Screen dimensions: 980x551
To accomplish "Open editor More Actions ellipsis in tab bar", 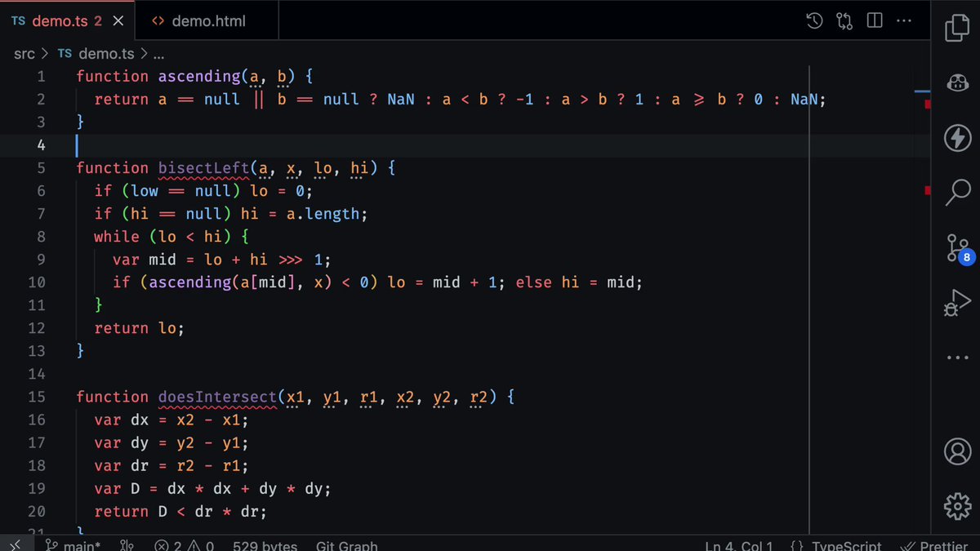I will 906,21.
